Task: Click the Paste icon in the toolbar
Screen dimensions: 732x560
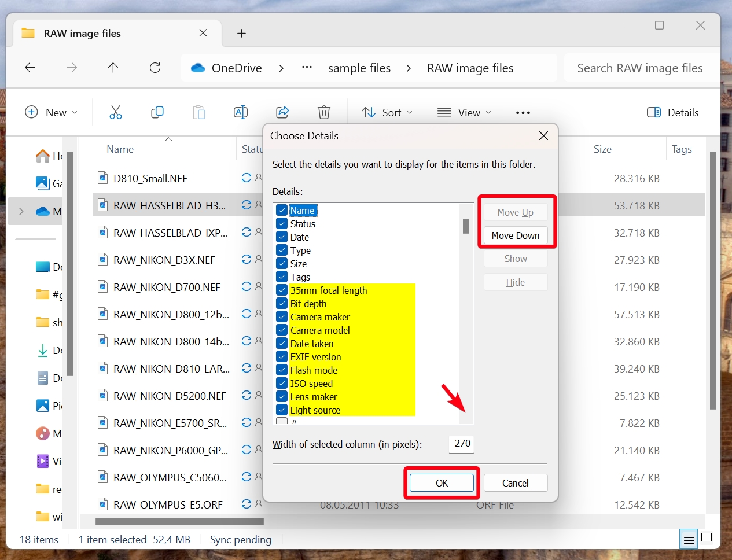Action: tap(198, 112)
